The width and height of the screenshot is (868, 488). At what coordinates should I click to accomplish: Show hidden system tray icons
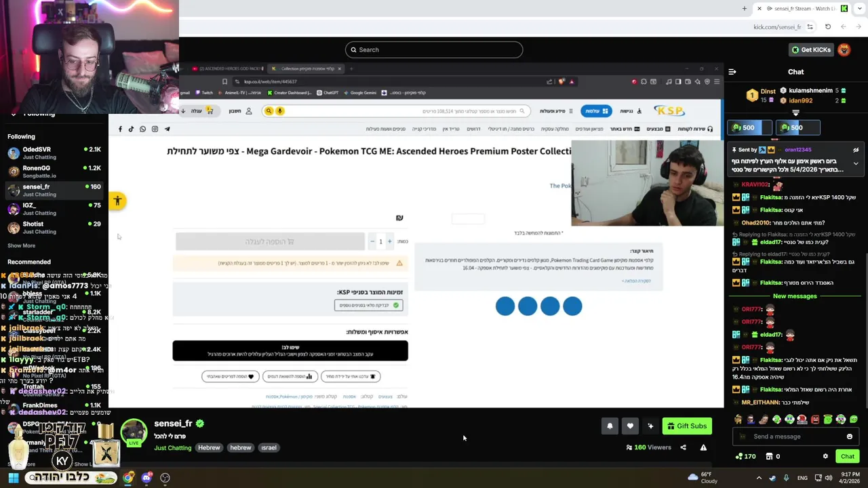pos(759,478)
